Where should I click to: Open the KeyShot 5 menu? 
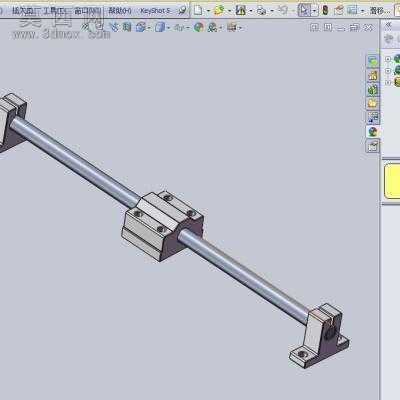pos(155,11)
